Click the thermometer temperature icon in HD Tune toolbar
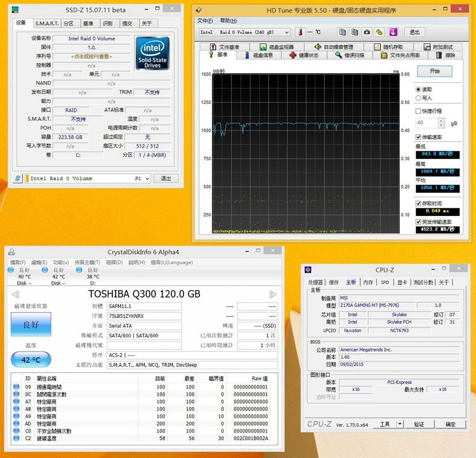 pos(299,33)
